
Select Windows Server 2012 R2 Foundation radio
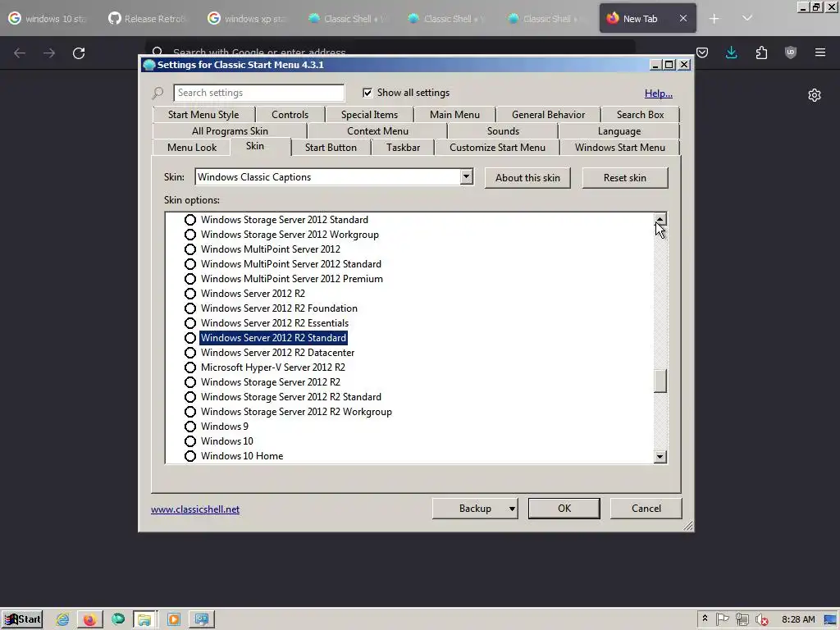tap(190, 308)
